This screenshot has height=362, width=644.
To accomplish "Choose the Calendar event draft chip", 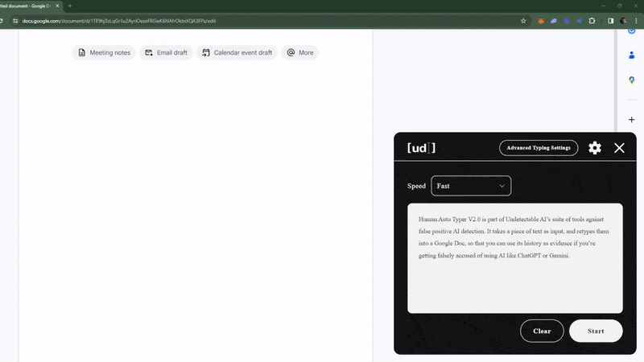I will [237, 53].
